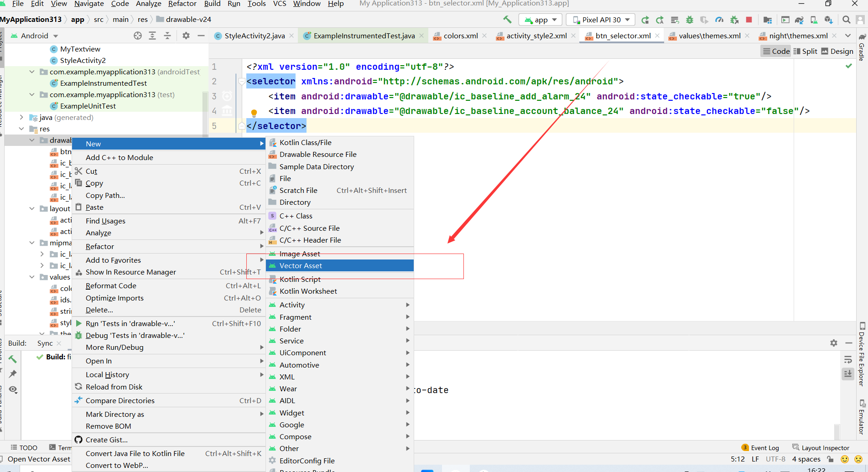Screen dimensions: 868x472
Task: Click the Make Project hammer icon in toolbar
Action: [507, 20]
